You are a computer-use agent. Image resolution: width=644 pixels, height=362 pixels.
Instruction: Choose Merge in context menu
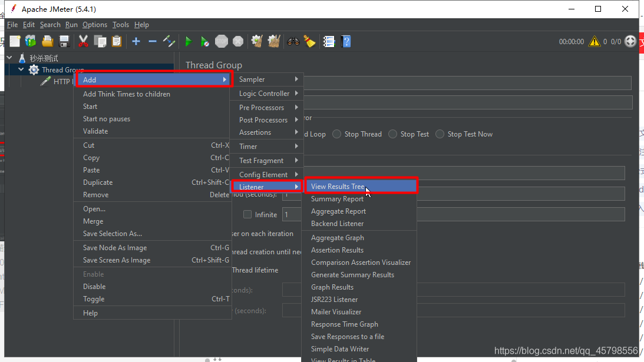[x=152, y=221]
